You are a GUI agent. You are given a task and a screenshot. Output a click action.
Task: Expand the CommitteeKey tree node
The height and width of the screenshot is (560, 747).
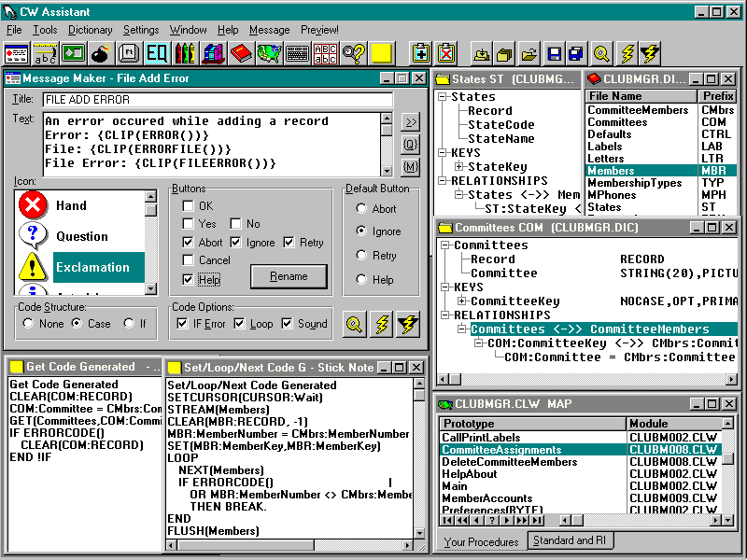coord(461,301)
